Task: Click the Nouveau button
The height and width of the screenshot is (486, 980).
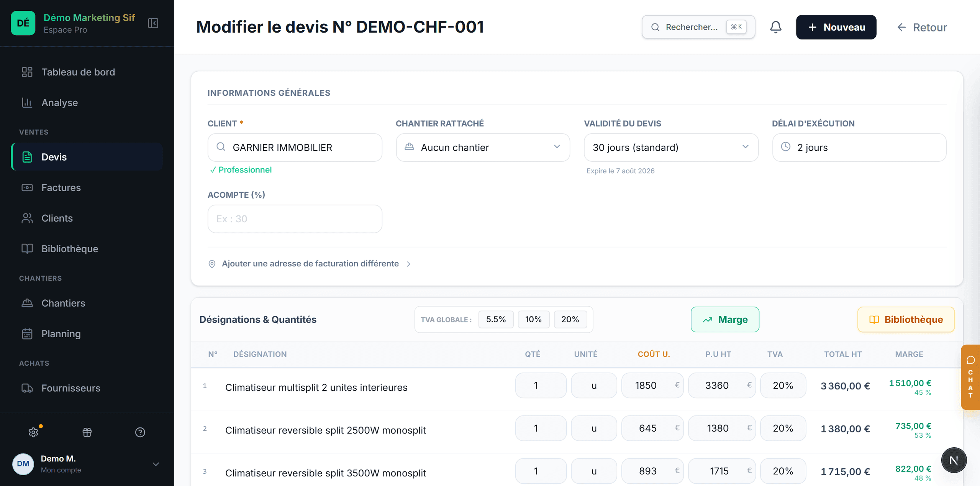Action: [x=836, y=27]
